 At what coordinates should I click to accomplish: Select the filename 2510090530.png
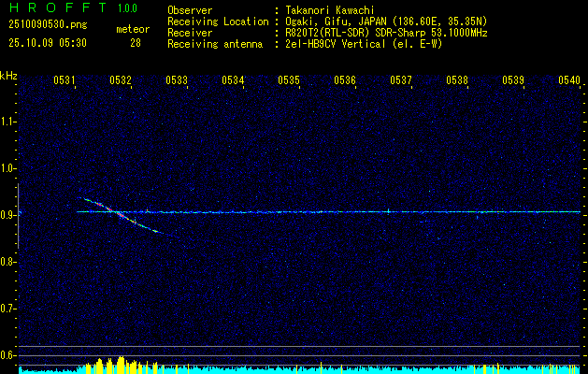[48, 24]
